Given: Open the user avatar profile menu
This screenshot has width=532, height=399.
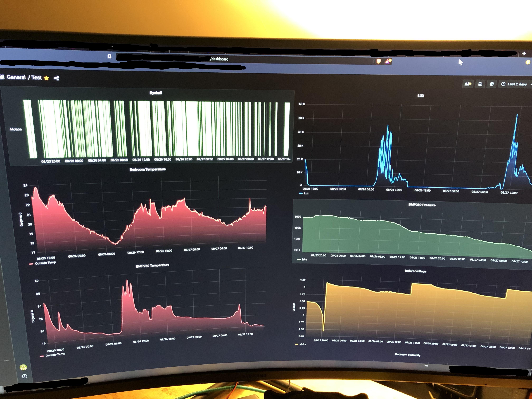Looking at the screenshot, I should [23, 367].
